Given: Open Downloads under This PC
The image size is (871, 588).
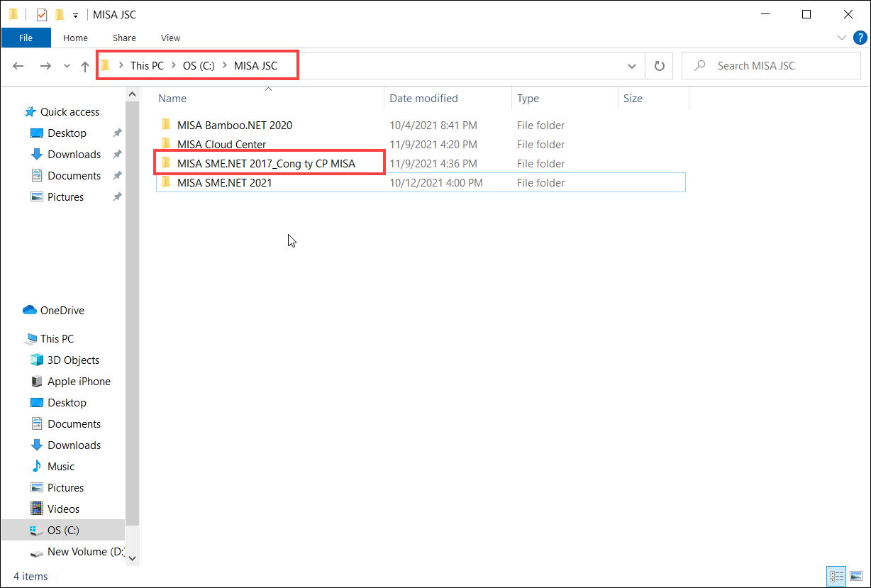Looking at the screenshot, I should (x=74, y=445).
